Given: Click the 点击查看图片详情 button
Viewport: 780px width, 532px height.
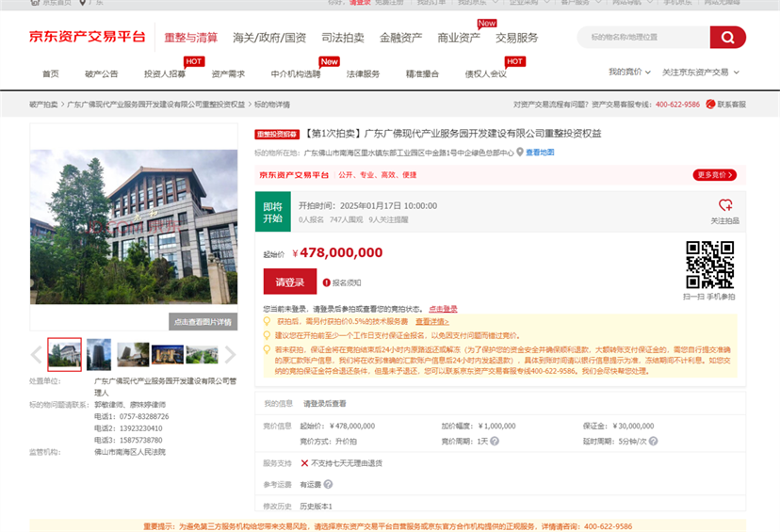Looking at the screenshot, I should [203, 322].
